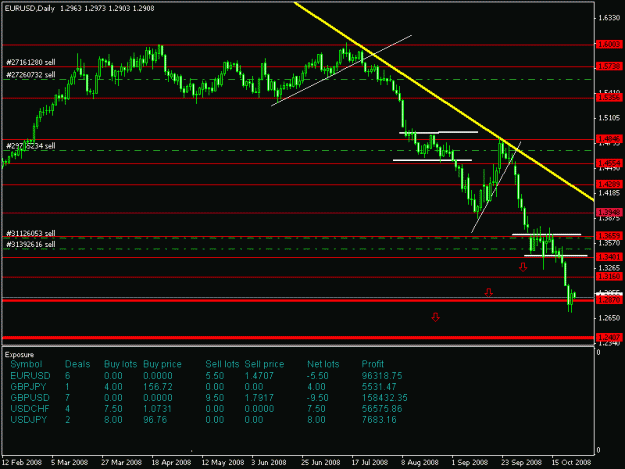
Task: Click the EURUSD profit value 96318.75
Action: 382,376
